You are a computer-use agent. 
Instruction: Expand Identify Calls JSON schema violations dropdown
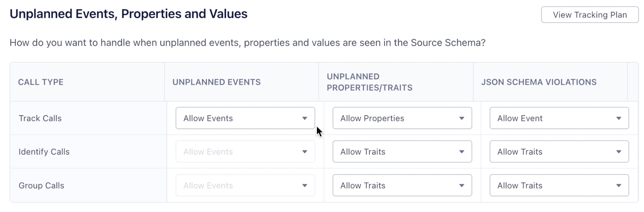coord(559,152)
